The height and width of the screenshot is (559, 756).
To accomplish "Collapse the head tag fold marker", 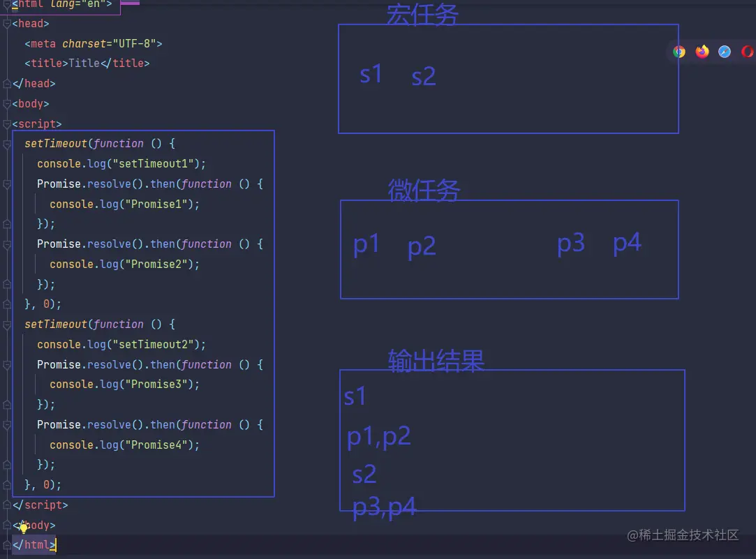I will (7, 24).
